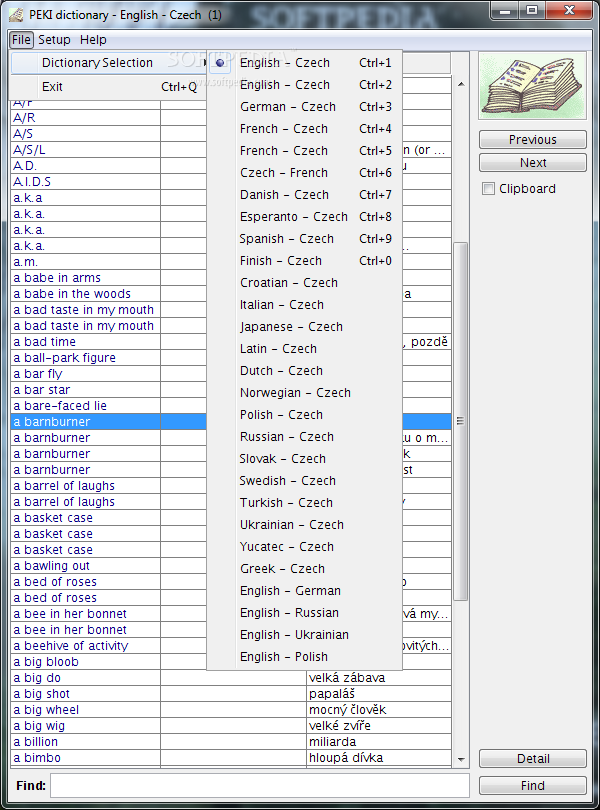Image resolution: width=600 pixels, height=810 pixels.
Task: Toggle the Clipboard checkbox
Action: tap(488, 189)
